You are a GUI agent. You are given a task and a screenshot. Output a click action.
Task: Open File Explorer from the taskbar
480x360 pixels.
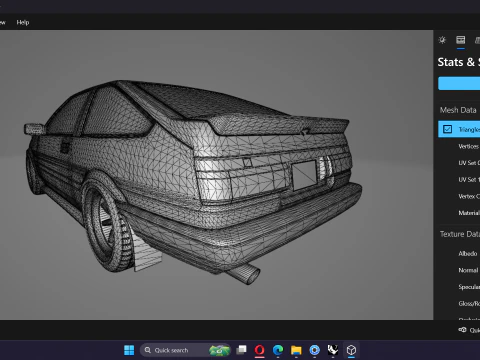tap(296, 350)
